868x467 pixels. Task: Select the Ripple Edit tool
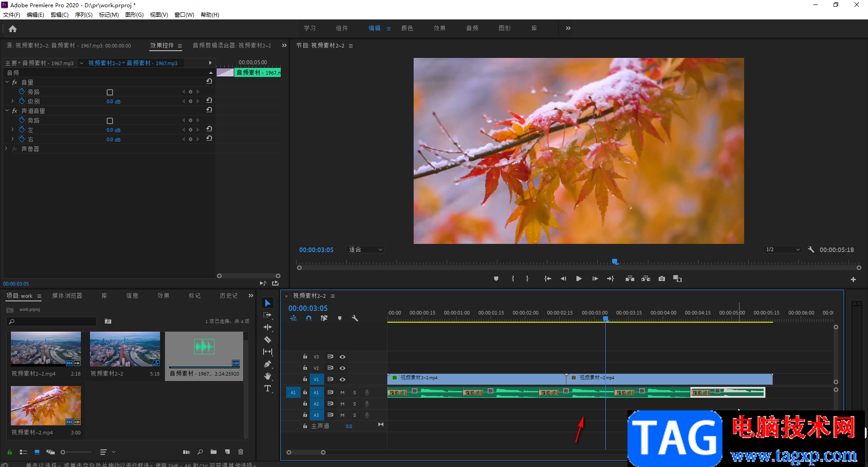268,327
